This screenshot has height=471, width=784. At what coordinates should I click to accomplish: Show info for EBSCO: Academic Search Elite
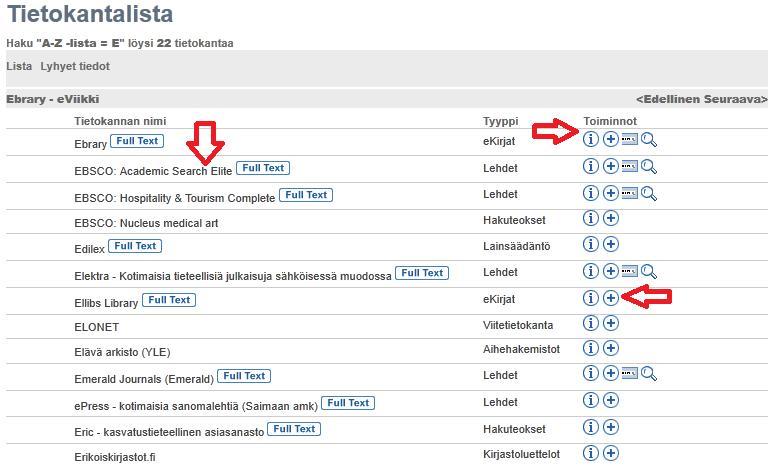click(x=590, y=166)
